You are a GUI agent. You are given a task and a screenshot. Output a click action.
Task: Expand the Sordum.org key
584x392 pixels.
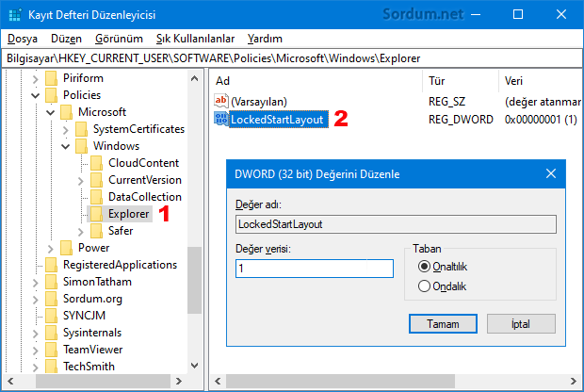[36, 300]
